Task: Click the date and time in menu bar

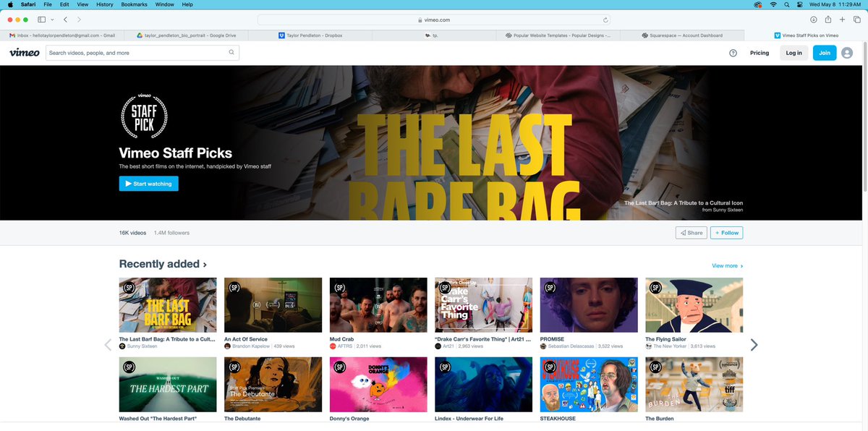Action: pos(835,4)
